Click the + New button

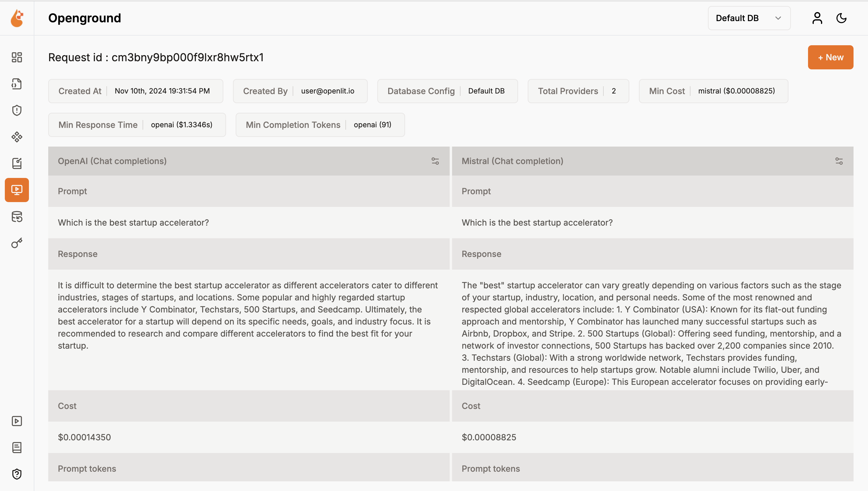coord(830,57)
